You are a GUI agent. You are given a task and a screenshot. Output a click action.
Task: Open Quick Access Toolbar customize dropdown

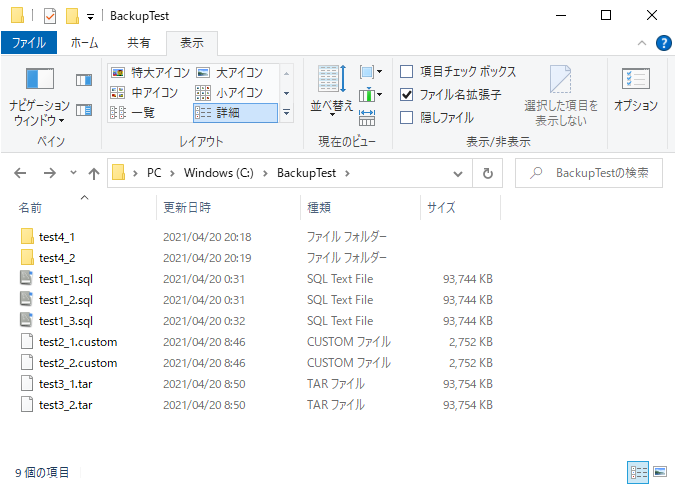point(91,17)
